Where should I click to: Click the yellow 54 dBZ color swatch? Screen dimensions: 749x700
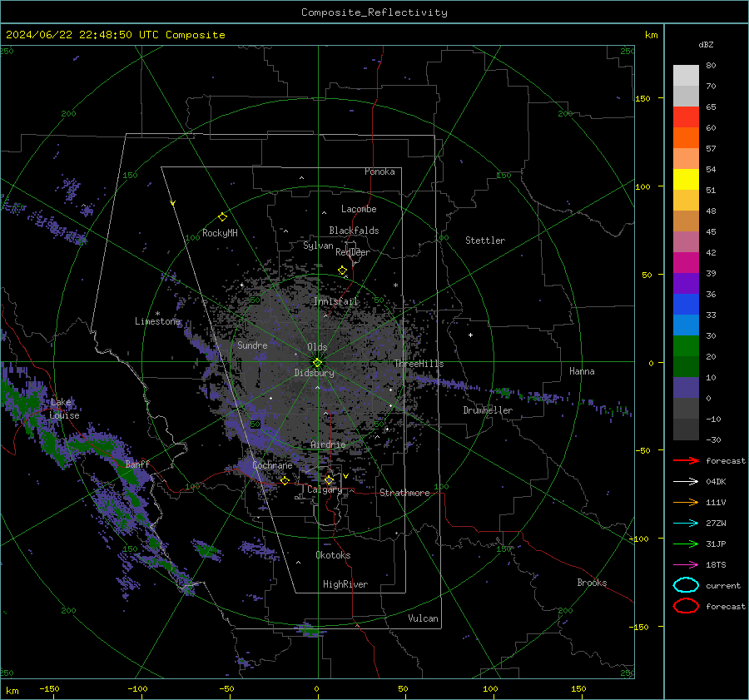(686, 179)
